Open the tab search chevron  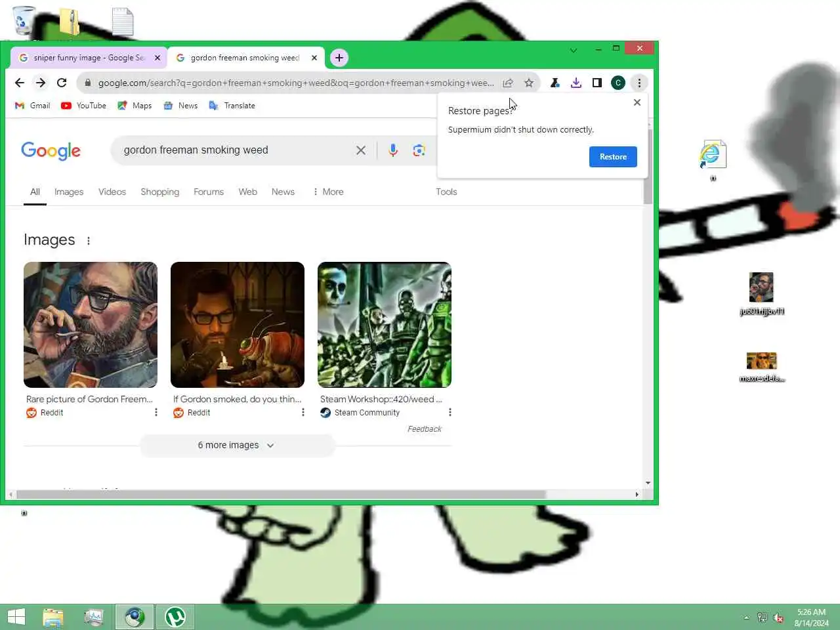pos(574,50)
